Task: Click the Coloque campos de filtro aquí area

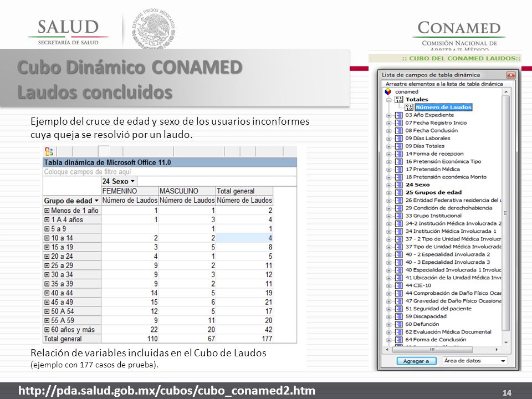Action: pos(170,172)
